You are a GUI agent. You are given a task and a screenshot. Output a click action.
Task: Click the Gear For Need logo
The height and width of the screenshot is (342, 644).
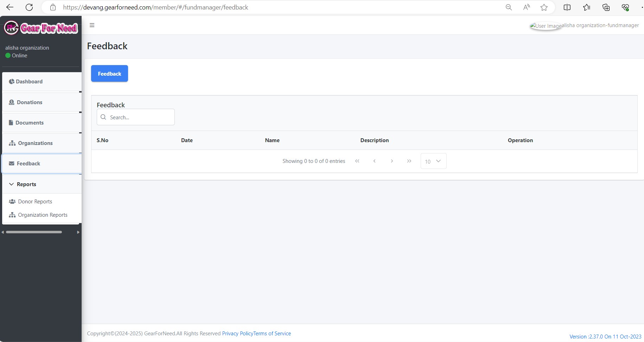[41, 28]
